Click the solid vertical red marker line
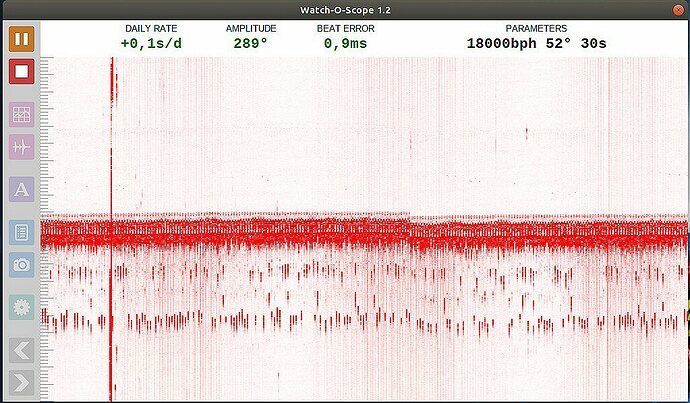This screenshot has height=403, width=690. pyautogui.click(x=111, y=229)
